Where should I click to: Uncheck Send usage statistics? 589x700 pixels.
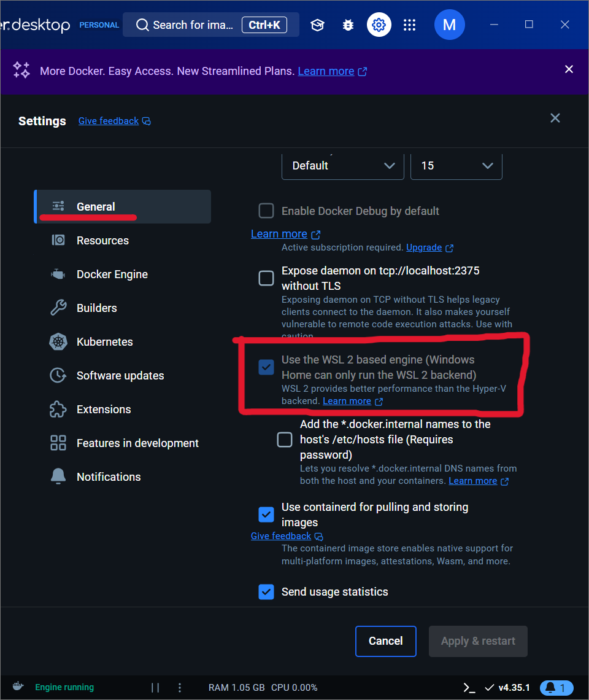point(266,592)
